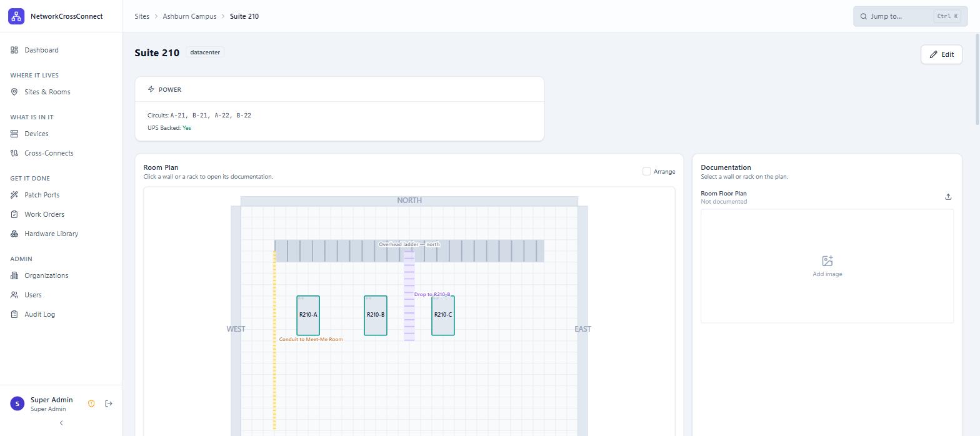Enable the Arrange checkbox

click(646, 171)
